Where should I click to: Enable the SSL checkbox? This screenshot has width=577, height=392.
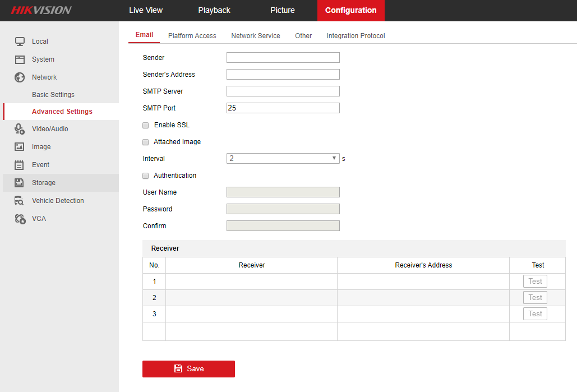[x=146, y=125]
